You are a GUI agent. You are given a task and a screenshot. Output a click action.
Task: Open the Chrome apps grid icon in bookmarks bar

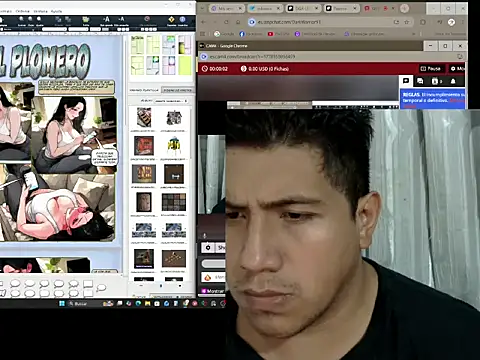tap(202, 34)
